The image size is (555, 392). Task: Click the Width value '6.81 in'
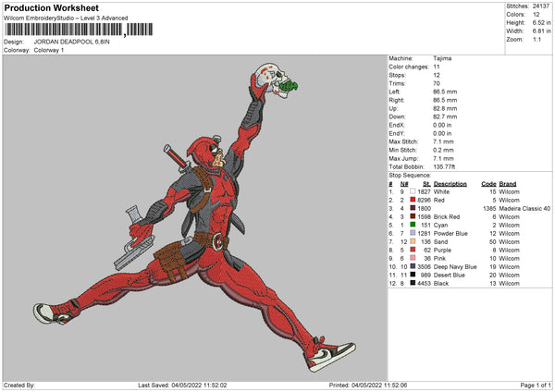click(x=542, y=31)
